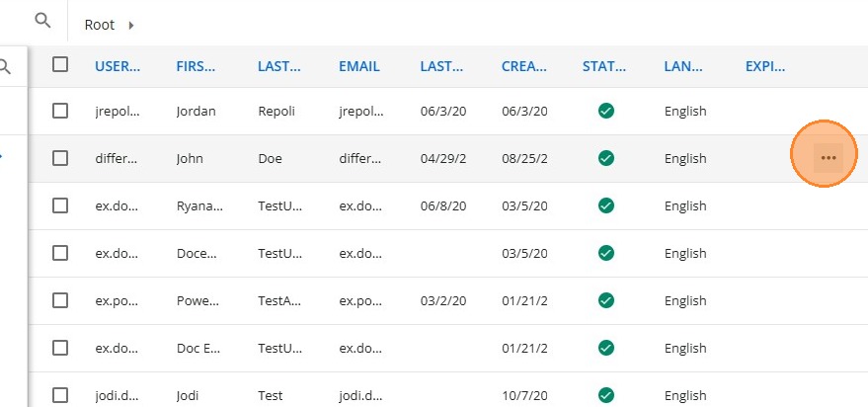Sort by the EMAIL column header
Image resolution: width=868 pixels, height=407 pixels.
[x=359, y=66]
